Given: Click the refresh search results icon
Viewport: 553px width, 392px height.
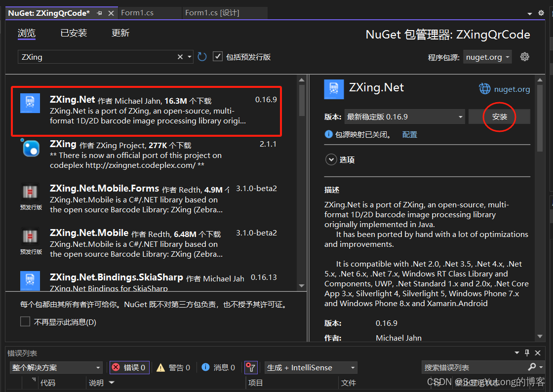Looking at the screenshot, I should click(x=202, y=57).
